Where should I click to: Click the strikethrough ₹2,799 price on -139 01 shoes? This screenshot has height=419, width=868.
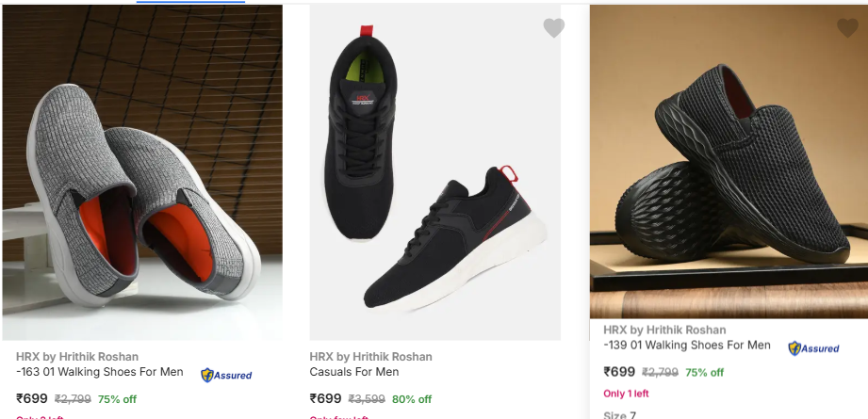click(660, 373)
